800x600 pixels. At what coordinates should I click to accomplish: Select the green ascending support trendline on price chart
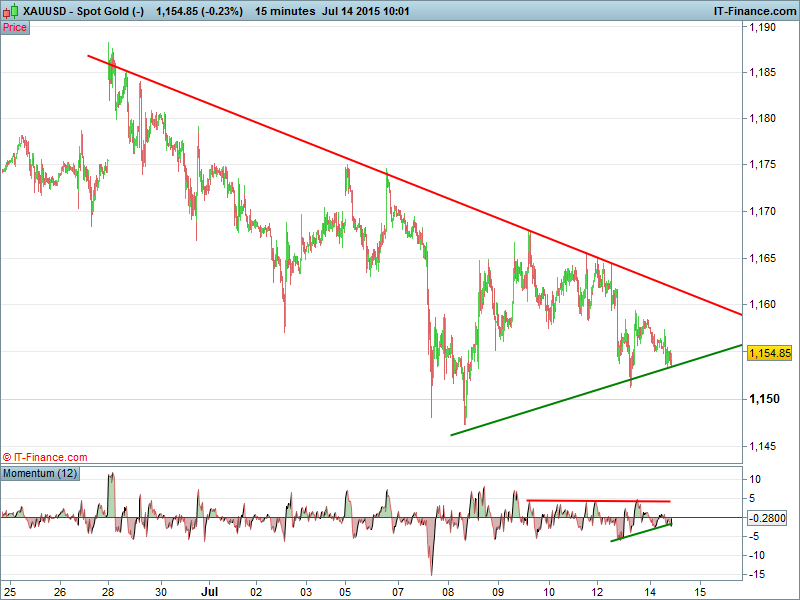pyautogui.click(x=600, y=390)
